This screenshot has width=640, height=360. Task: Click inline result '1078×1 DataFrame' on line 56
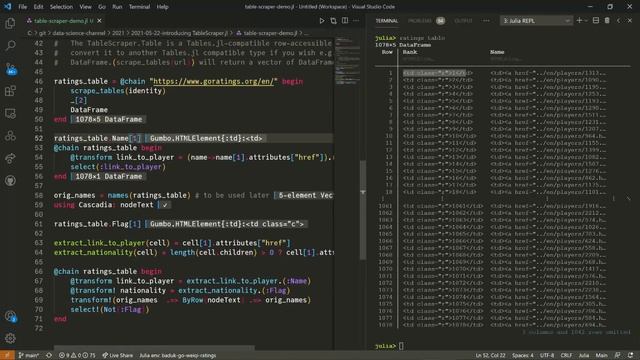click(x=109, y=176)
